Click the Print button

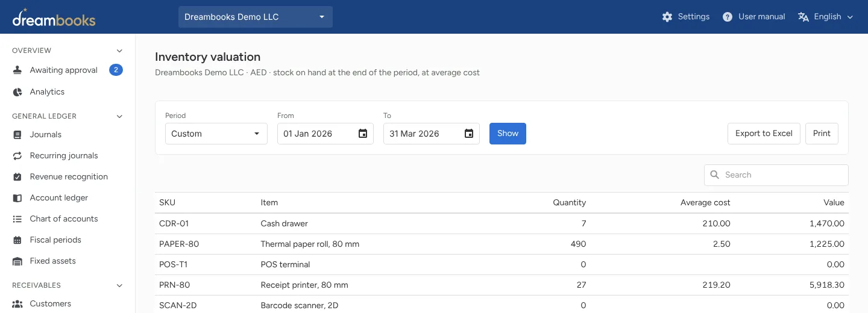pyautogui.click(x=822, y=134)
